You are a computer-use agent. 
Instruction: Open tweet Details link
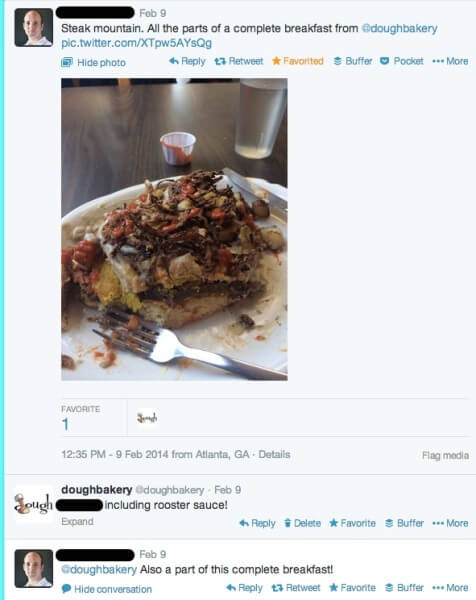274,454
